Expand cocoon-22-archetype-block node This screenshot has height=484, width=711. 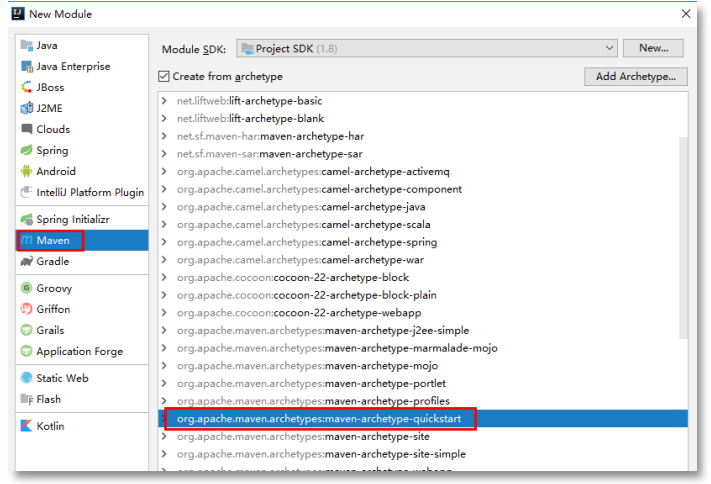[164, 278]
